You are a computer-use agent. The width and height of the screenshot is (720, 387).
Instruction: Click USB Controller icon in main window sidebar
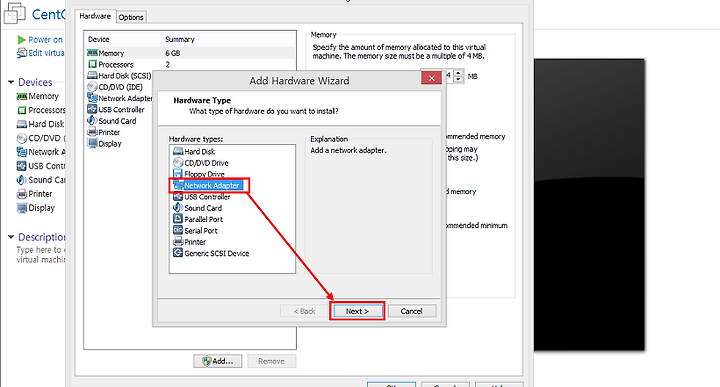coord(22,166)
